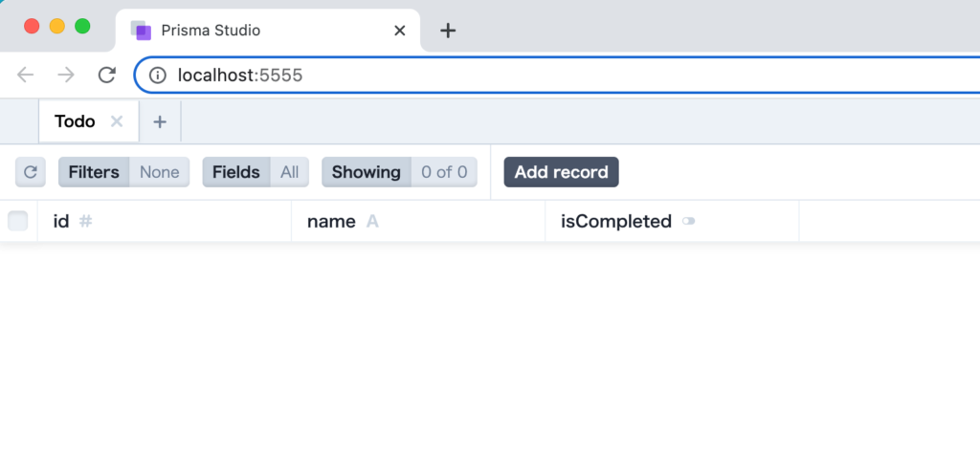Go forward using browser forward arrow
980x457 pixels.
click(x=66, y=75)
